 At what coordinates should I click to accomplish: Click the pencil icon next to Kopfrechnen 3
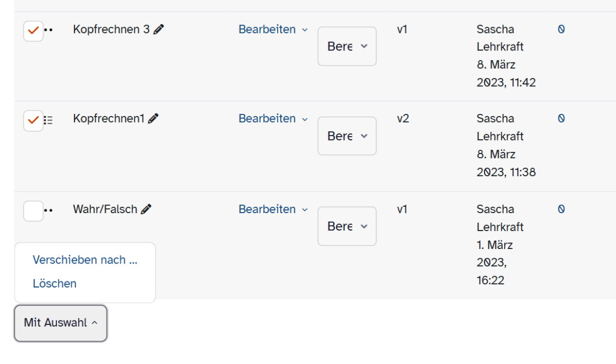click(x=159, y=29)
